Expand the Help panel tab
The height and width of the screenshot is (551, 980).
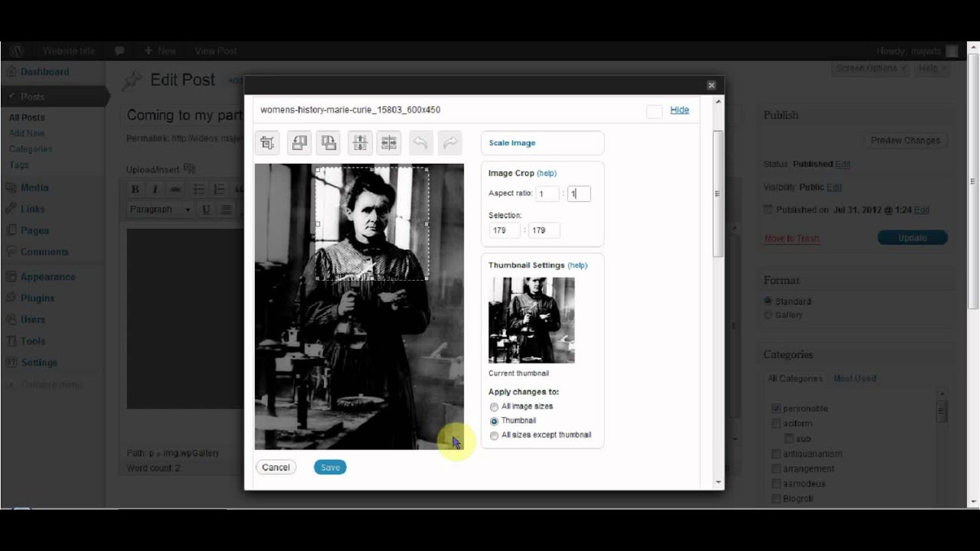pos(932,68)
